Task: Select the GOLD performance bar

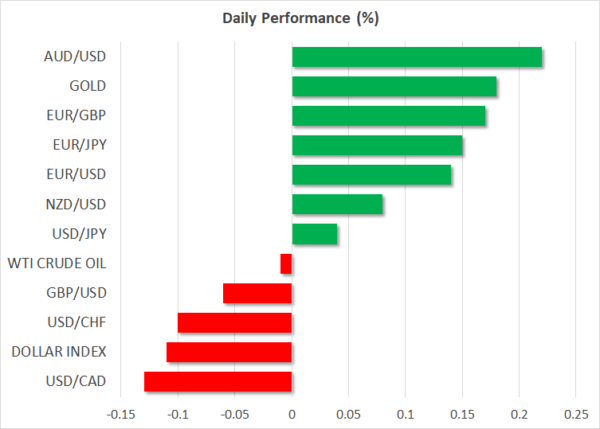Action: point(394,87)
